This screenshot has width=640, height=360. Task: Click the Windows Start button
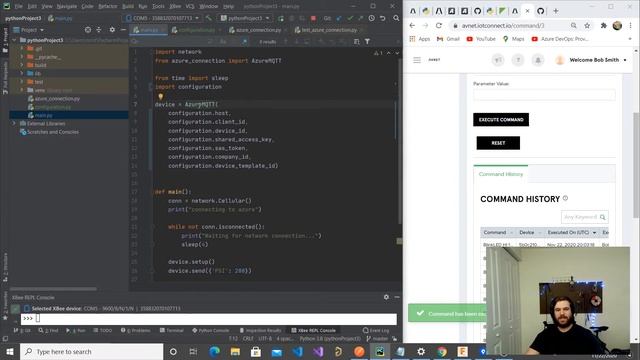click(x=9, y=351)
